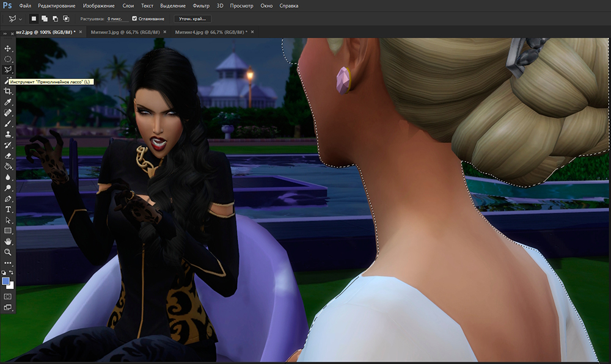Click the Zoom tool magnifier

(8, 252)
